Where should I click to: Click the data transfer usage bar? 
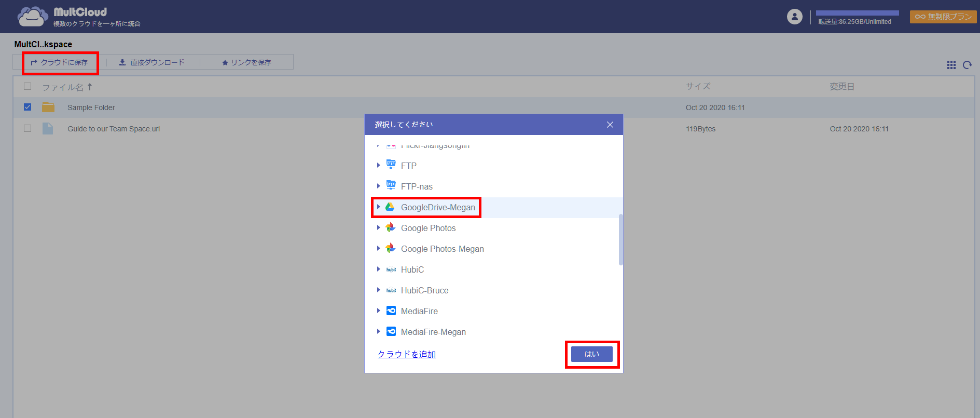tap(857, 13)
